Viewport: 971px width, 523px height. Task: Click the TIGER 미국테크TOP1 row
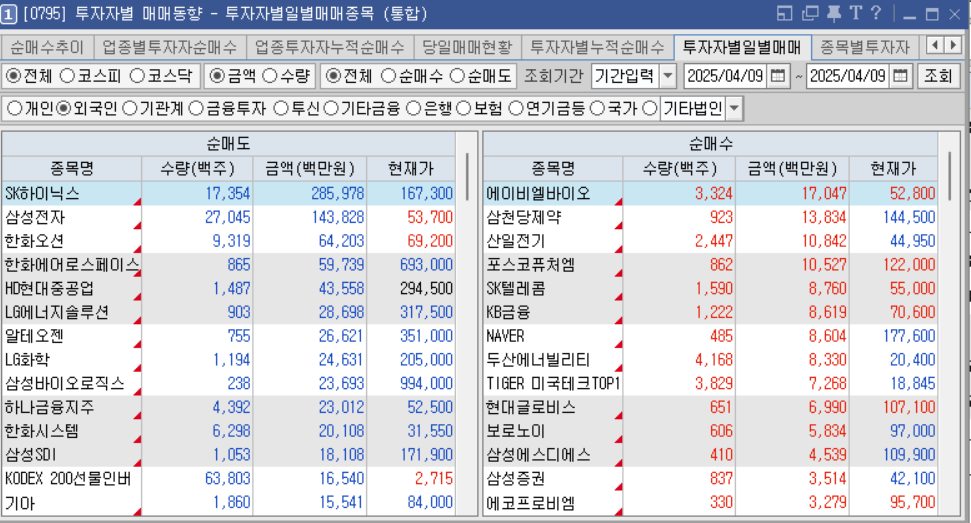(x=710, y=383)
